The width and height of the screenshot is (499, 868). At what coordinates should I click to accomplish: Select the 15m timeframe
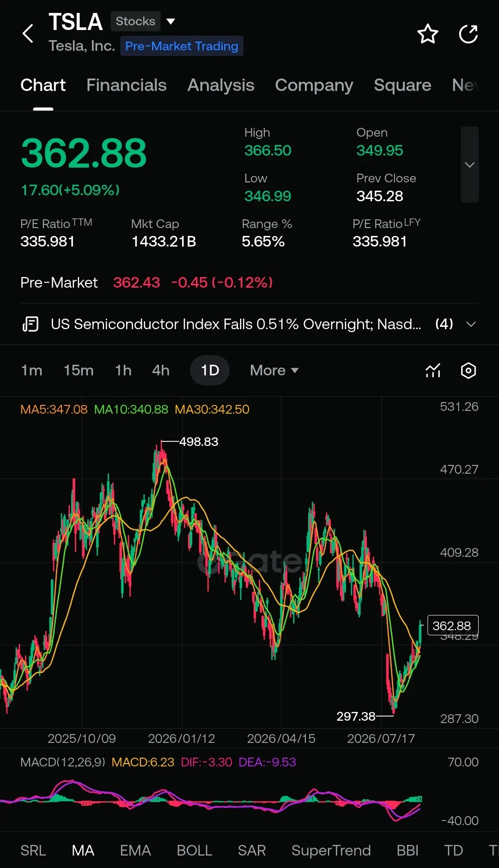(x=79, y=370)
